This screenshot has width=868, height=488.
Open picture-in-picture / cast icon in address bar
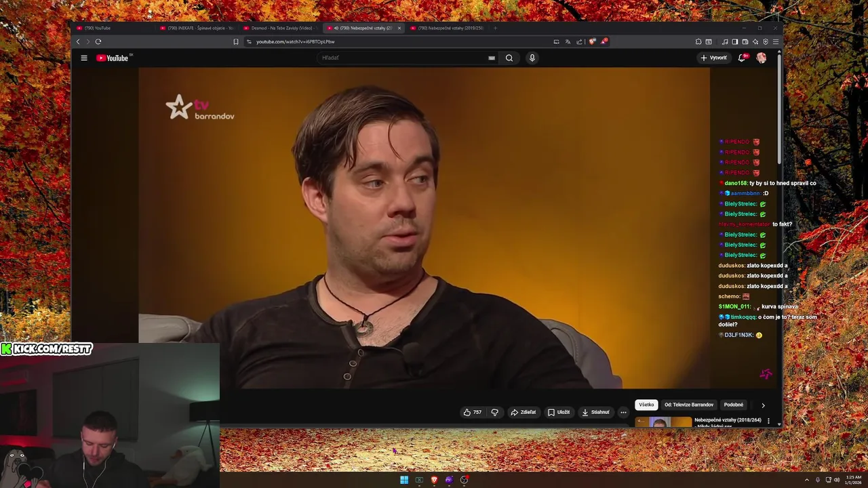556,41
